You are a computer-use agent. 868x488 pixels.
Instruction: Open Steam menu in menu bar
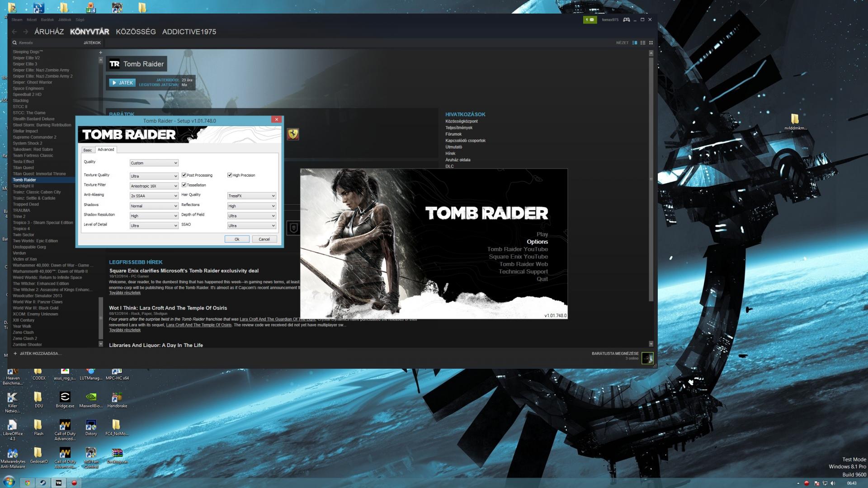[17, 20]
